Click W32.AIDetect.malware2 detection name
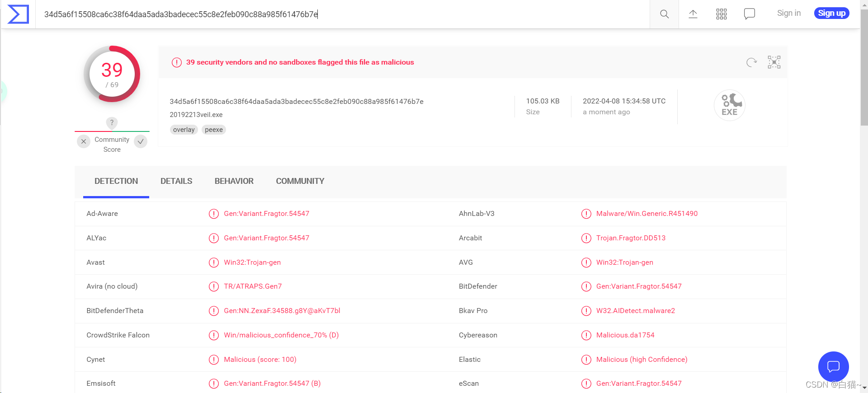 point(636,311)
